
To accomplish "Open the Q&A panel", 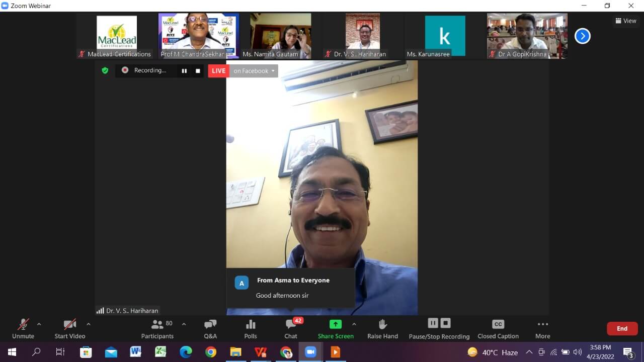I will point(210,329).
